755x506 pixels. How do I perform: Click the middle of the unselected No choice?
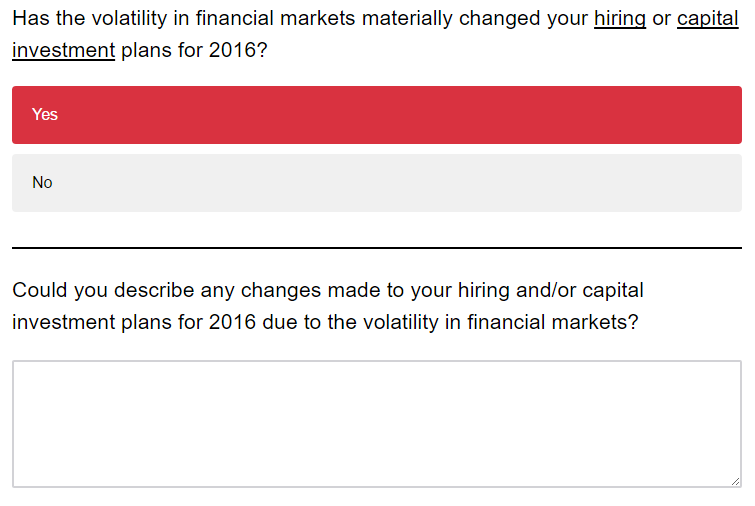(377, 183)
